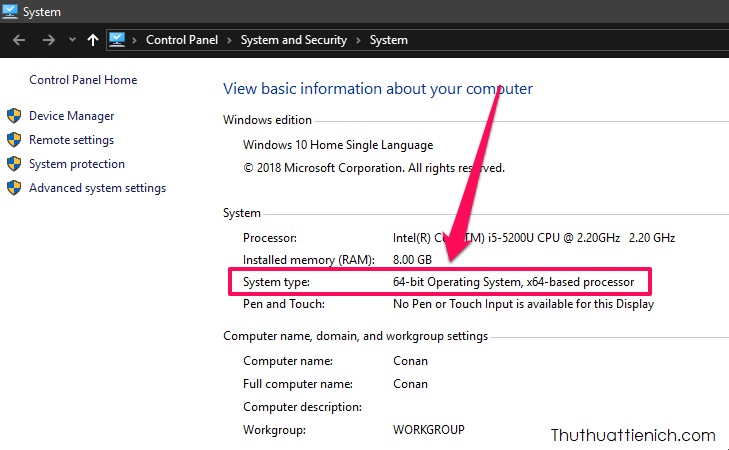
Task: Click the 'Full computer name:' label
Action: (298, 384)
